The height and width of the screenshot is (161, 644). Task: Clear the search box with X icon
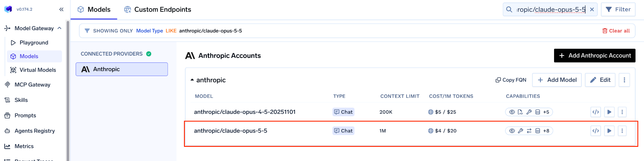pyautogui.click(x=592, y=9)
